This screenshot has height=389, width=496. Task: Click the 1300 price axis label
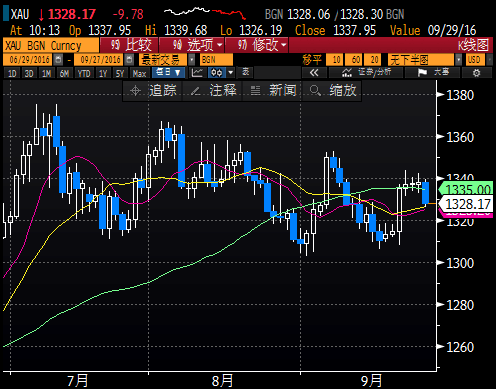click(x=460, y=263)
